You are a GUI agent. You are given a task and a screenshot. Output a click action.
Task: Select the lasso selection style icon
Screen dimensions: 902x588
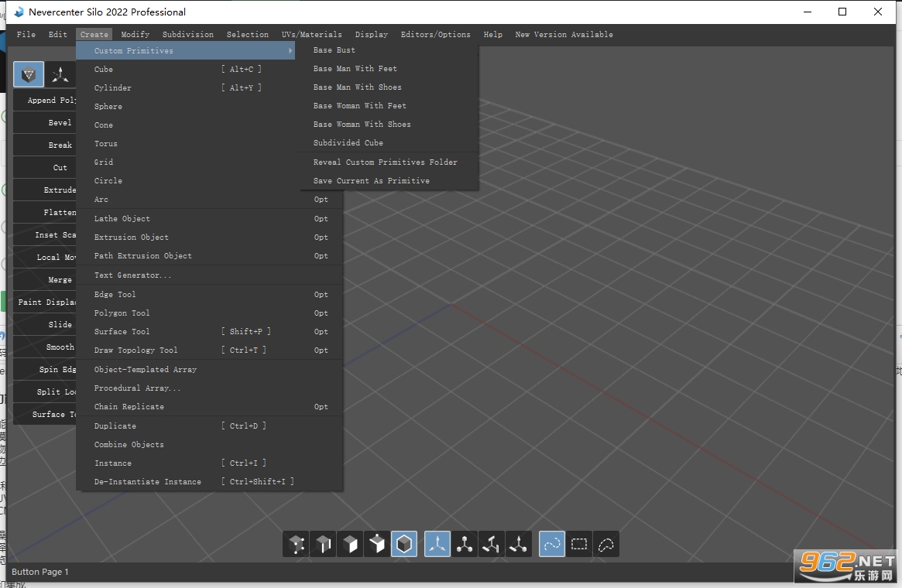pos(606,544)
